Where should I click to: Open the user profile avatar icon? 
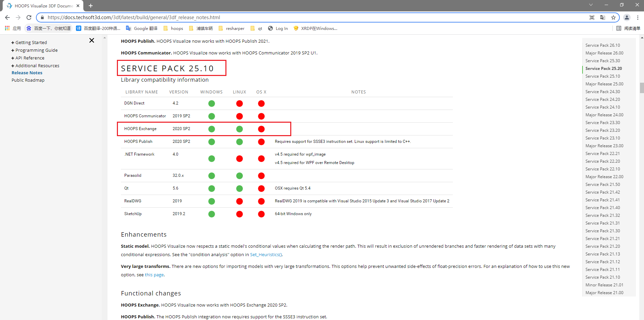pyautogui.click(x=627, y=17)
